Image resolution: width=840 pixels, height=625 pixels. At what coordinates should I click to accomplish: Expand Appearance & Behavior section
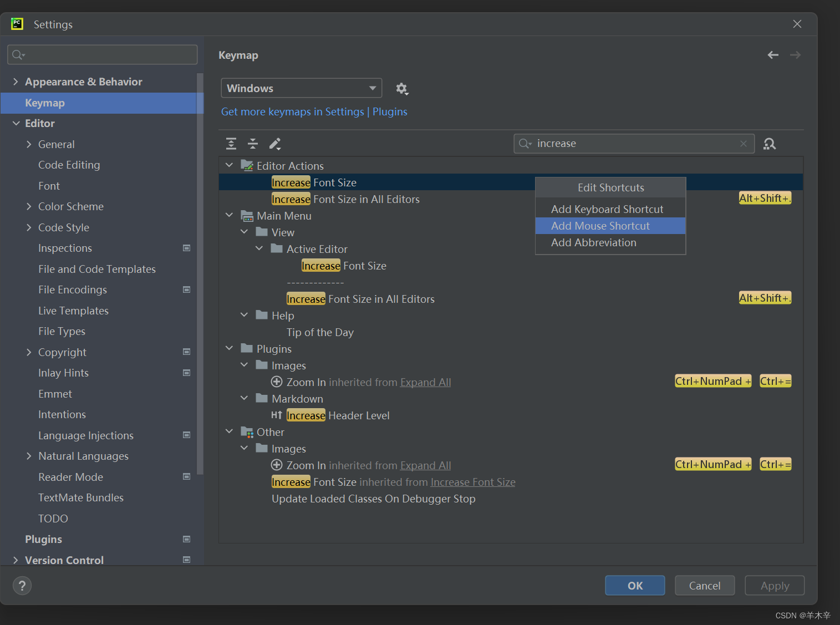point(16,82)
